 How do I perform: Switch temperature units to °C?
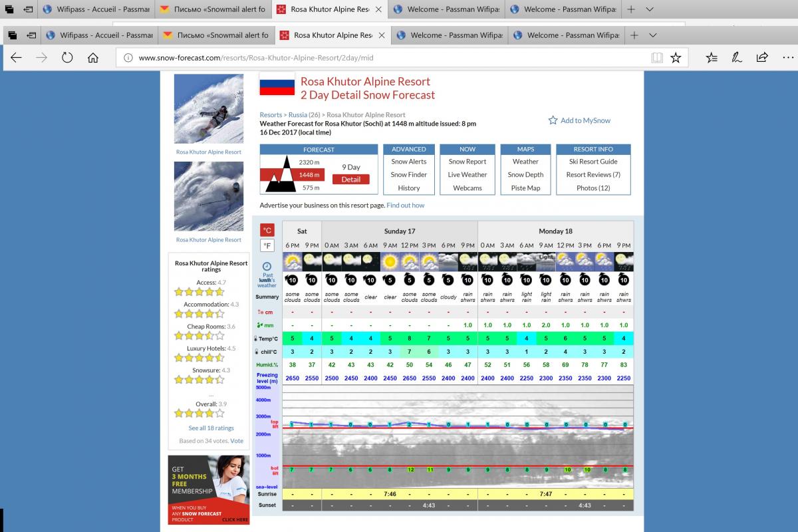coord(267,231)
